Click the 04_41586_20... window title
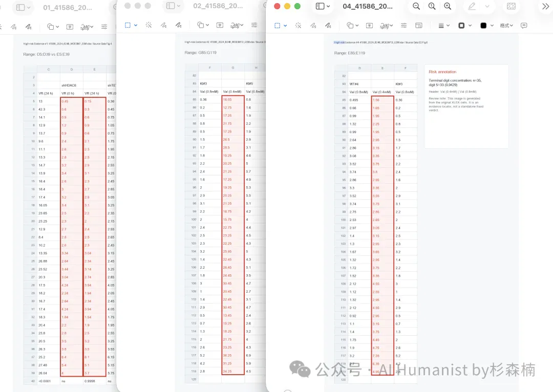This screenshot has width=553, height=392. point(368,6)
